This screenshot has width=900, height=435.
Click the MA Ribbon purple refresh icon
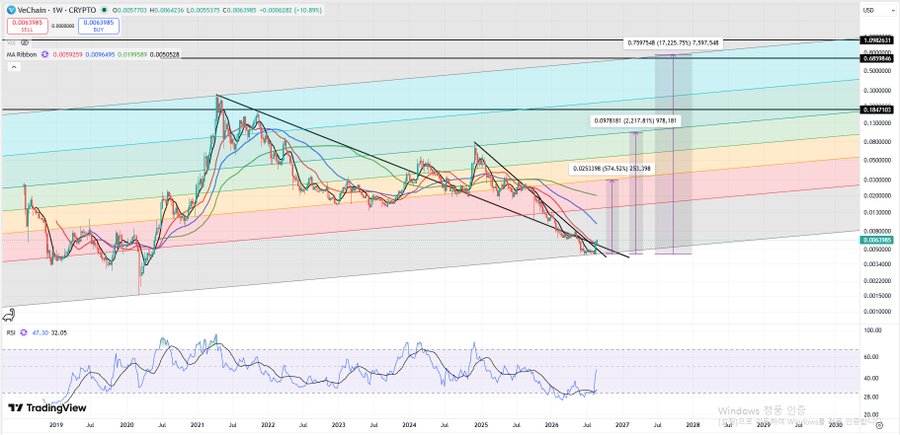[45, 55]
